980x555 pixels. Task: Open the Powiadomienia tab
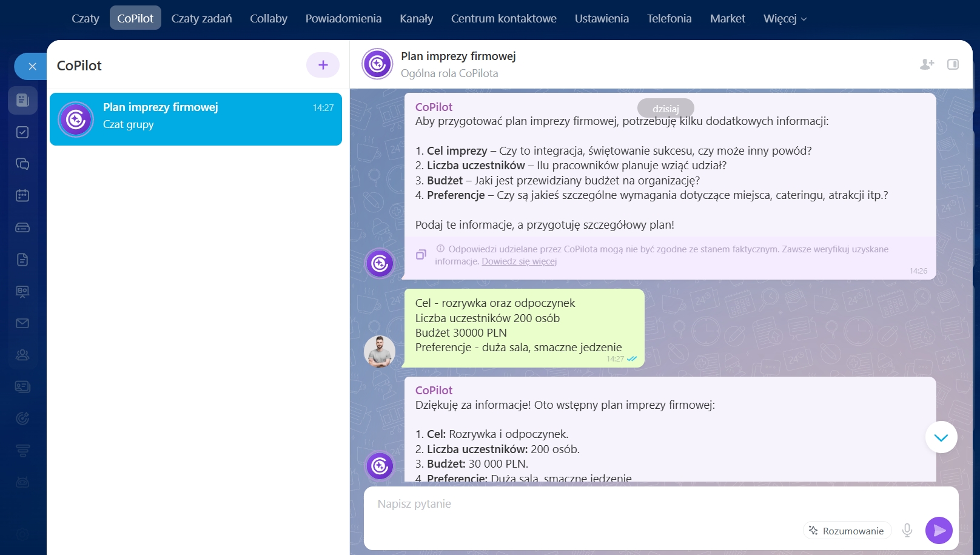coord(344,18)
